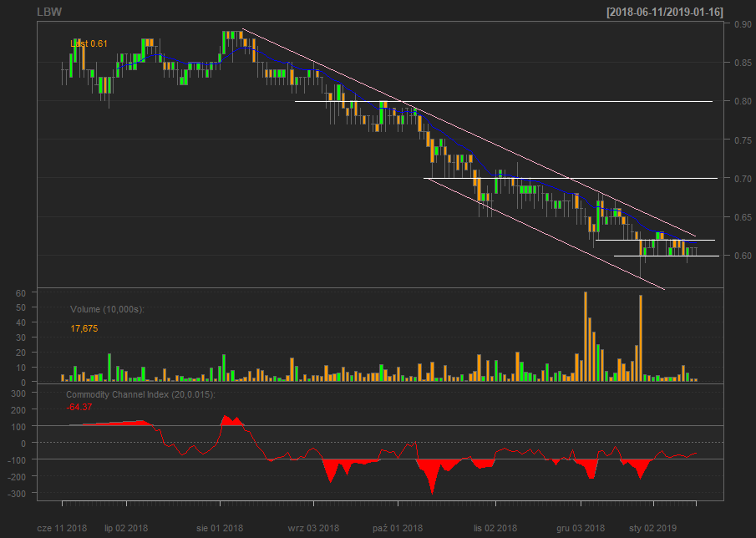Click the 0.65 price axis label
Viewport: 756px width, 538px height.
(743, 217)
